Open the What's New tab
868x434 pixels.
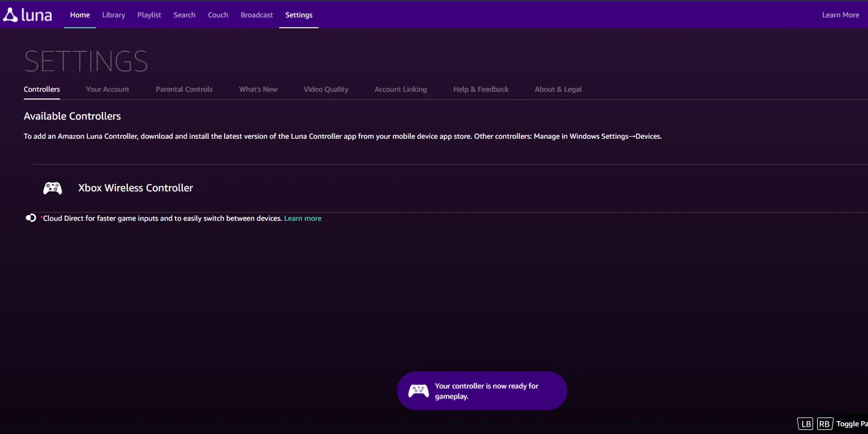pos(258,89)
